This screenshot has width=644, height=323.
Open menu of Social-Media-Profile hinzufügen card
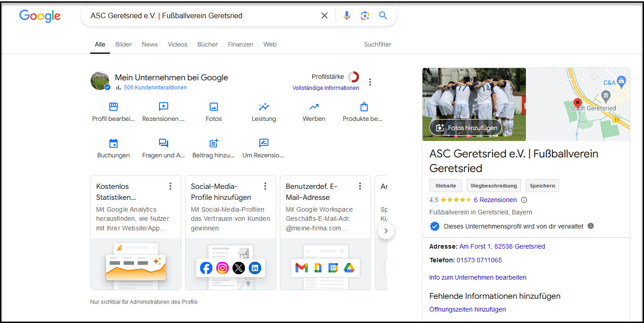[265, 186]
